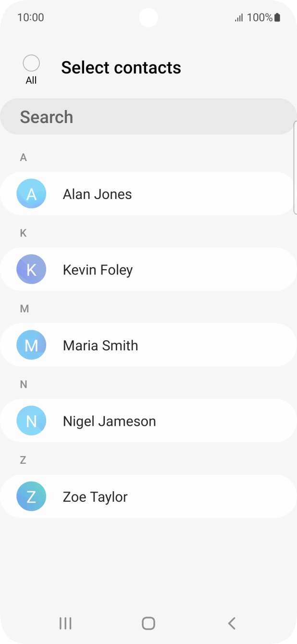Select the Alan Jones contact name

[x=97, y=194]
